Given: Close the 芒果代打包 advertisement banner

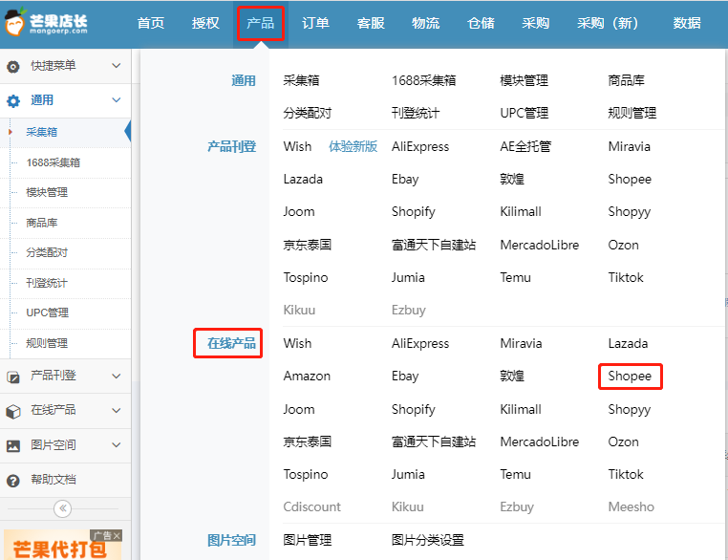Looking at the screenshot, I should pos(117,536).
